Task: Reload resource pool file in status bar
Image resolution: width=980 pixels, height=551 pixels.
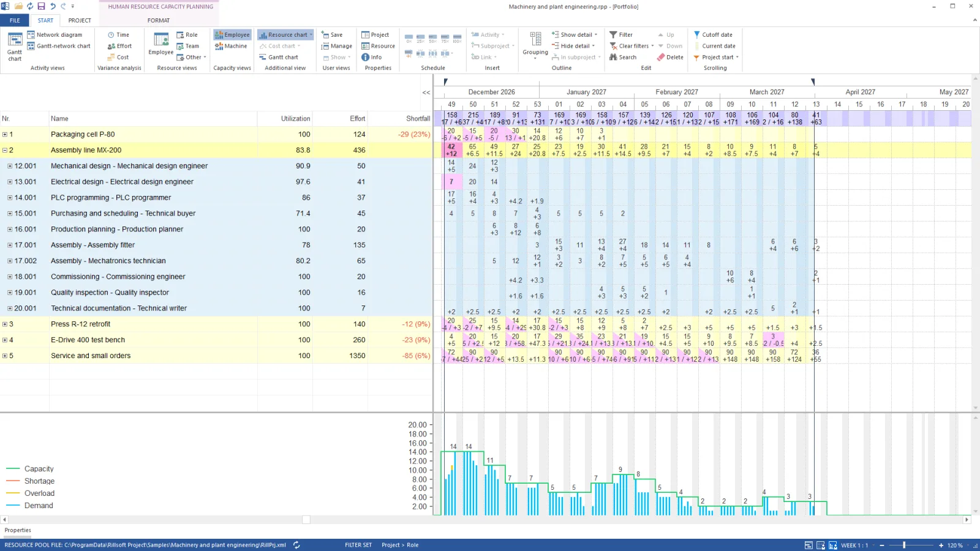Action: [296, 545]
